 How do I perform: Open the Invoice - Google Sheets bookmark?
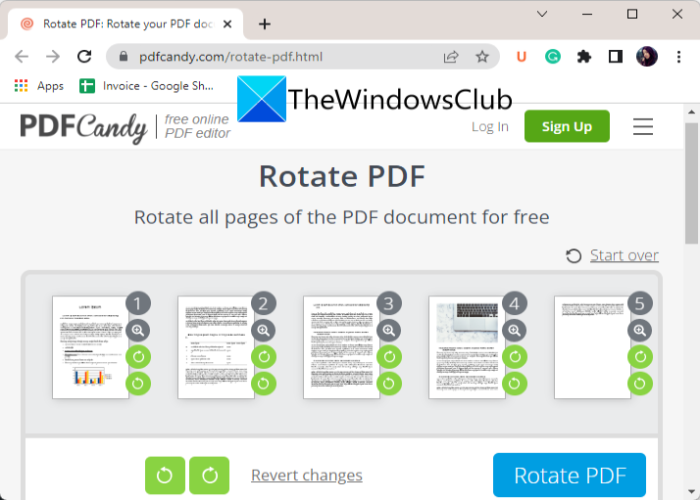pos(146,86)
